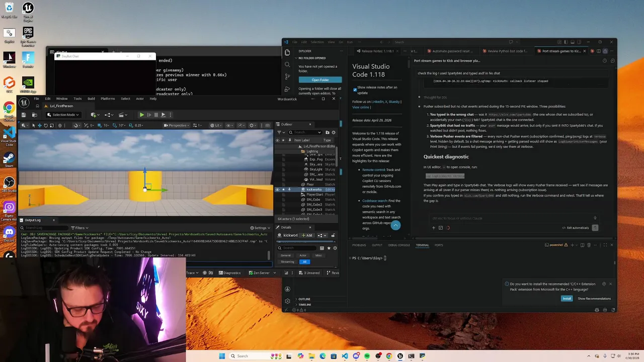Click the Details favorites star icon

(x=329, y=248)
